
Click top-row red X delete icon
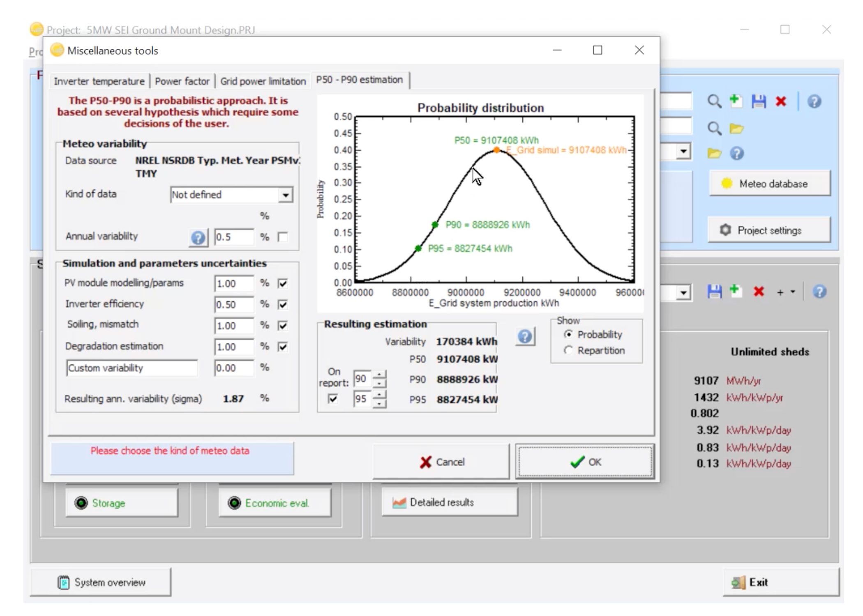point(781,101)
